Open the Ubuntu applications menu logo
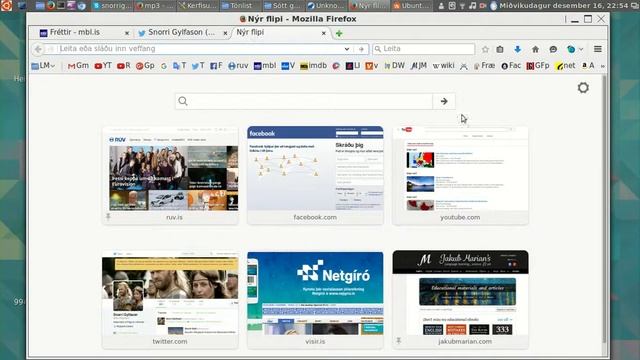 pos(6,6)
